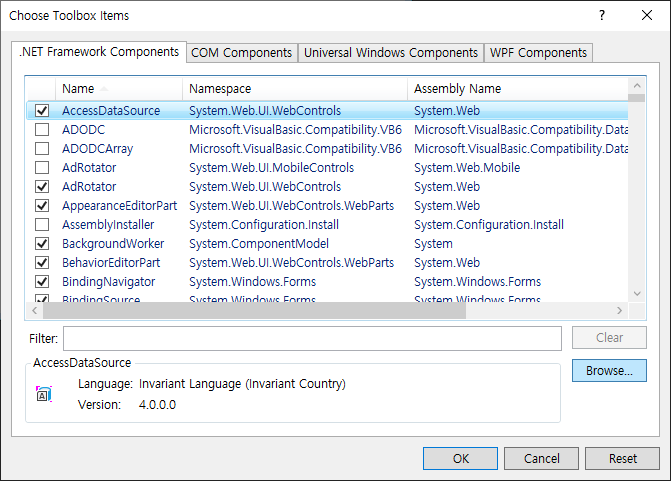
Task: Uncheck the BackgroundWorker checkbox
Action: click(42, 243)
